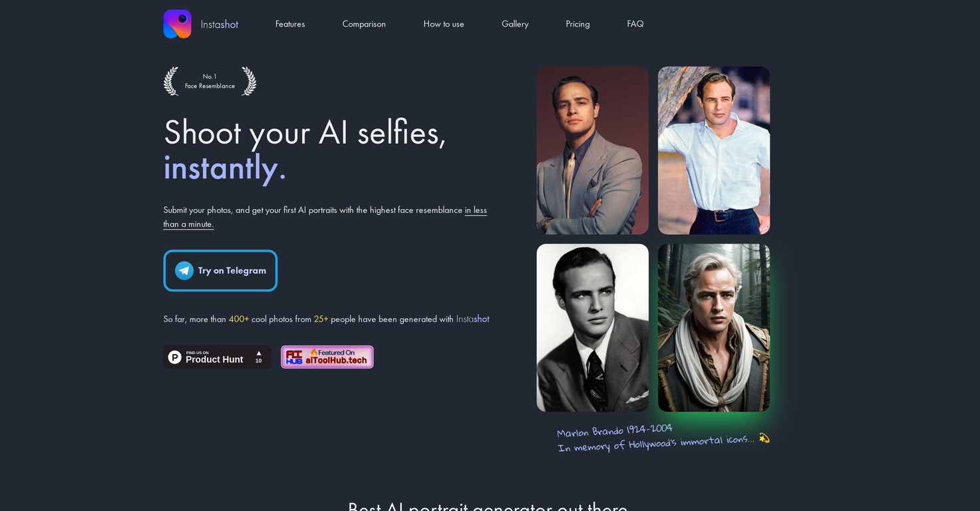The width and height of the screenshot is (980, 511).
Task: Click the Telegram paper plane icon
Action: 184,271
